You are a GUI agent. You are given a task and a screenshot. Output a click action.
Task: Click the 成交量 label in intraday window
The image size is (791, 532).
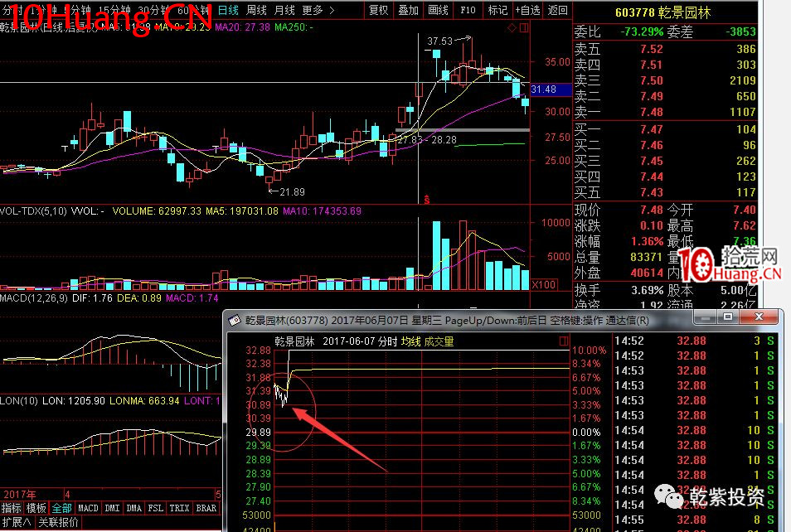tap(439, 341)
